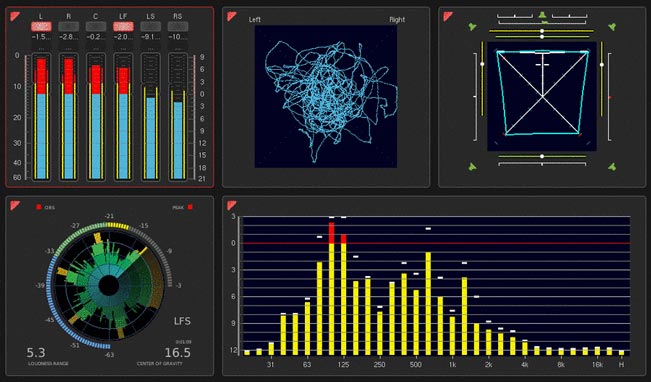
Task: Click the red OBS indicator square
Action: [39, 207]
